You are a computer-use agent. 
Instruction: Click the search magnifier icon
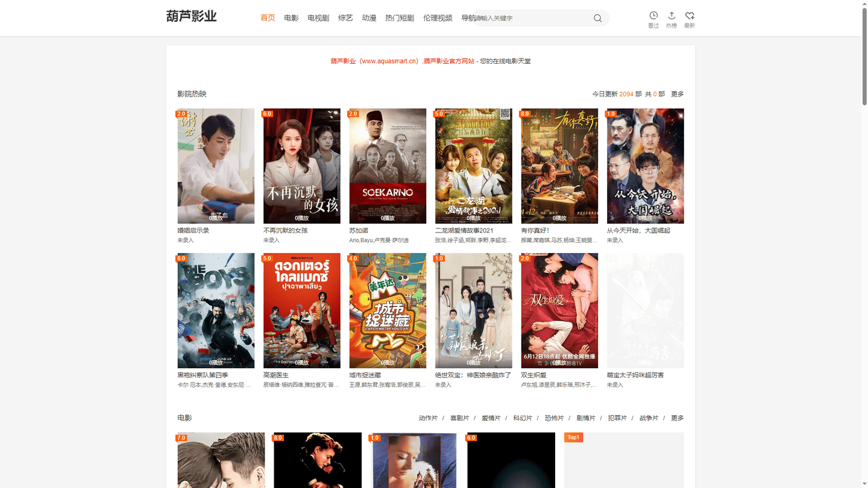(x=597, y=18)
